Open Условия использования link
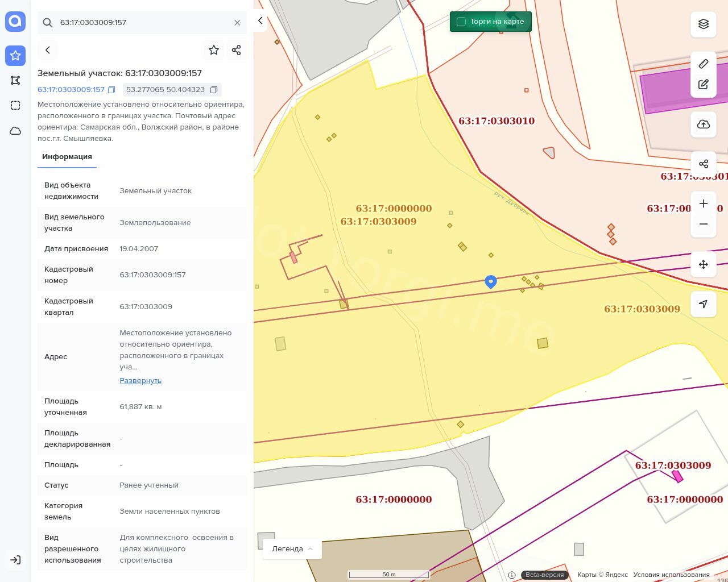The image size is (728, 582). tap(671, 575)
